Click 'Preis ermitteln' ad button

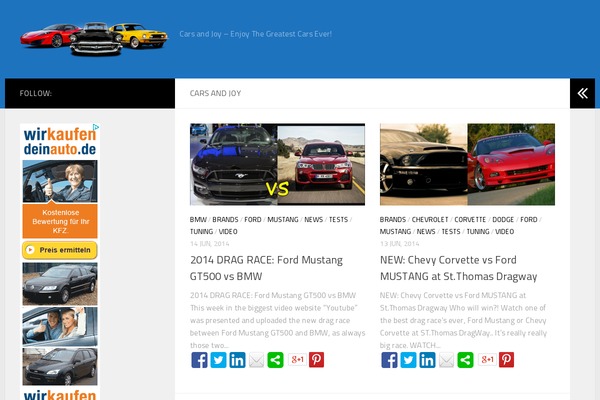tap(60, 250)
